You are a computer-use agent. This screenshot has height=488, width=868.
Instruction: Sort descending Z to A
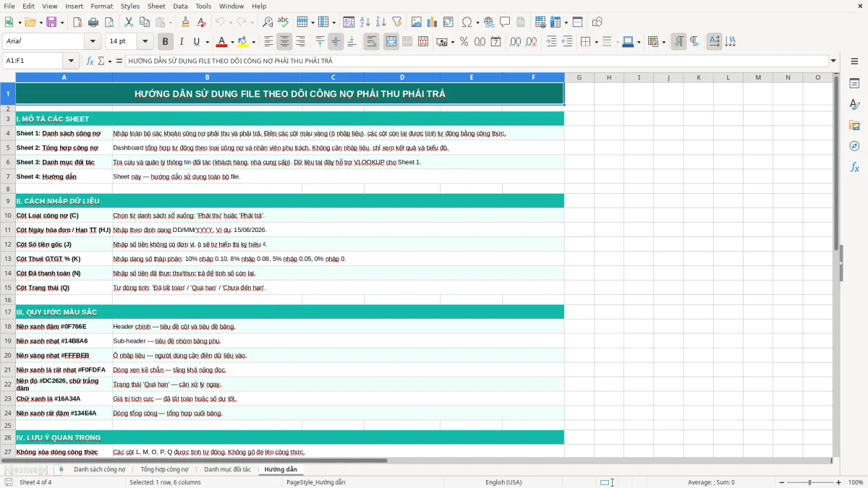pos(380,22)
